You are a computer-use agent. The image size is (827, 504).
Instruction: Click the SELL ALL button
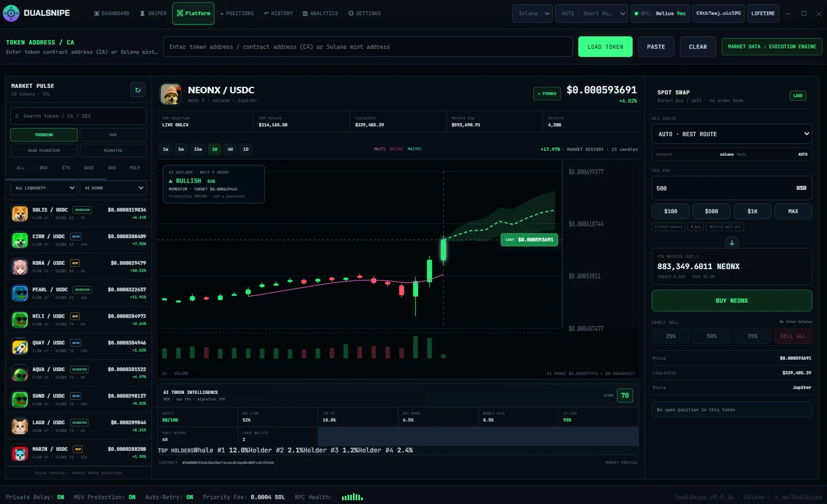pos(793,336)
